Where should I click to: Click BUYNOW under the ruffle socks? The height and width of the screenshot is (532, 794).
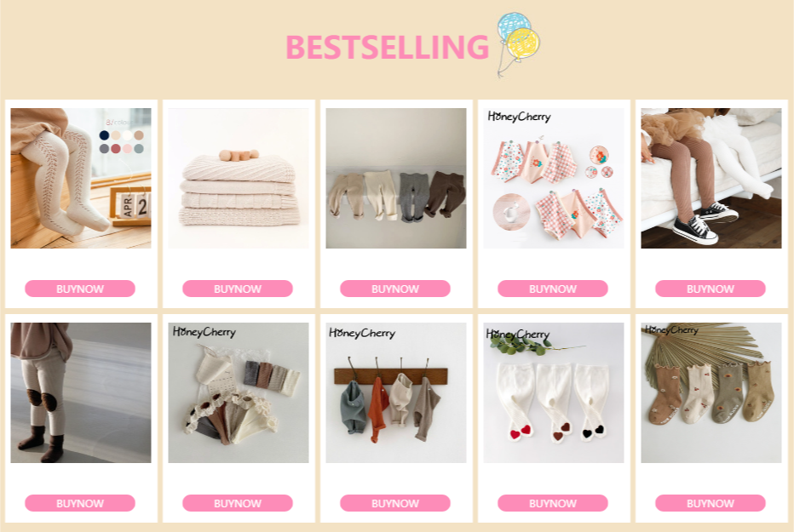[238, 503]
